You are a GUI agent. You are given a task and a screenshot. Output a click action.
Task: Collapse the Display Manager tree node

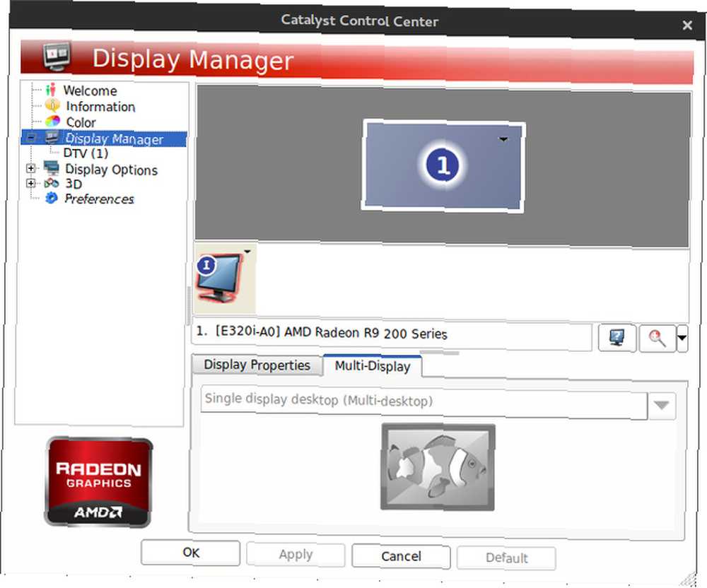coord(31,137)
